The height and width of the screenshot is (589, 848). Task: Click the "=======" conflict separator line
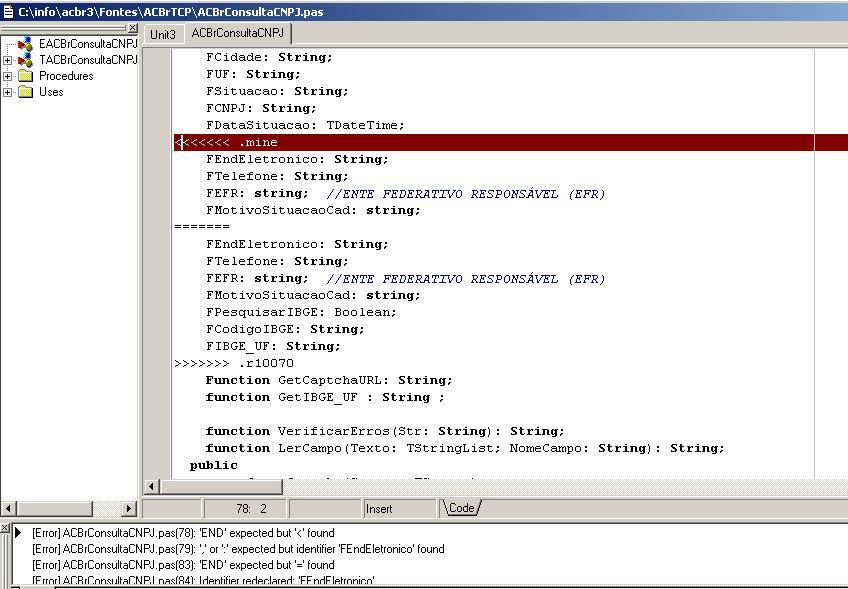coord(202,227)
